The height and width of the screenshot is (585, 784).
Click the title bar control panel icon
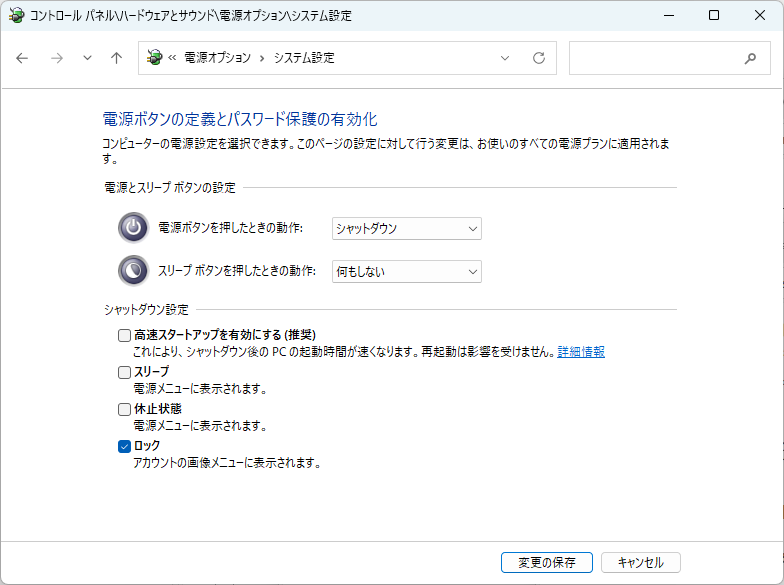[x=16, y=16]
